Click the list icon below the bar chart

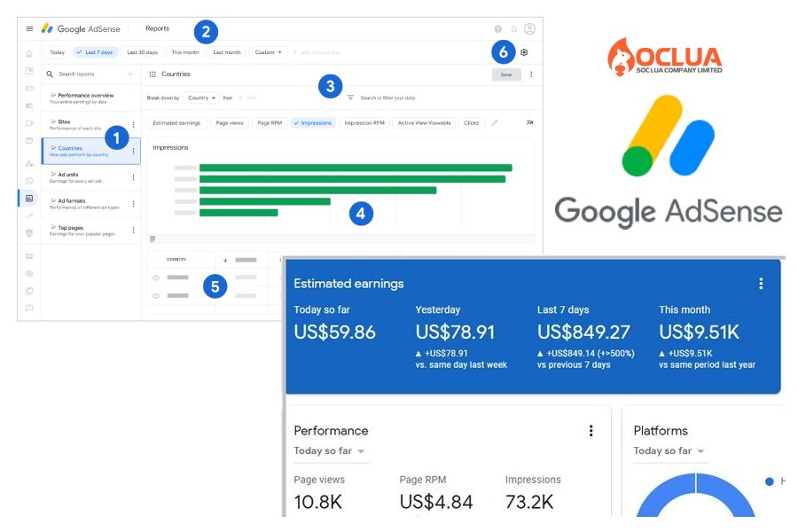153,239
